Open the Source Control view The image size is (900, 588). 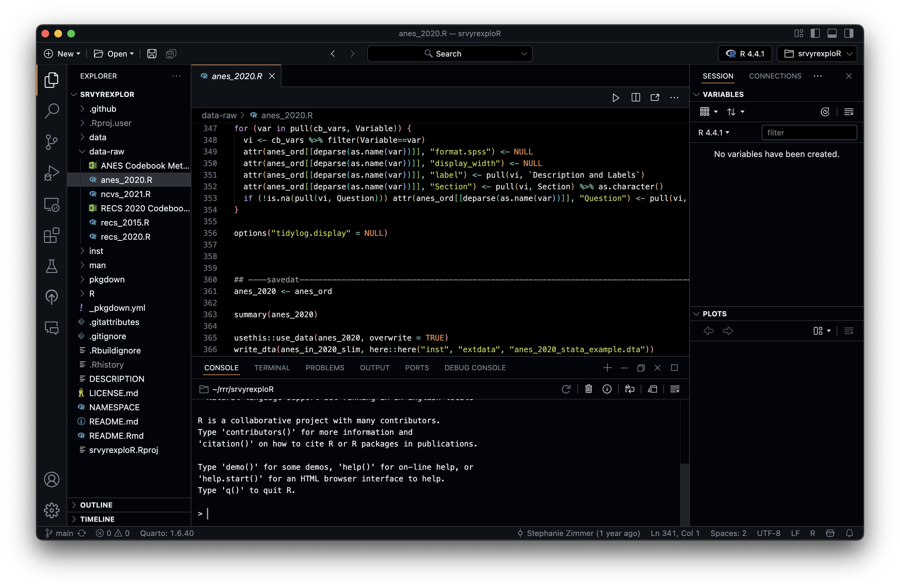point(51,142)
